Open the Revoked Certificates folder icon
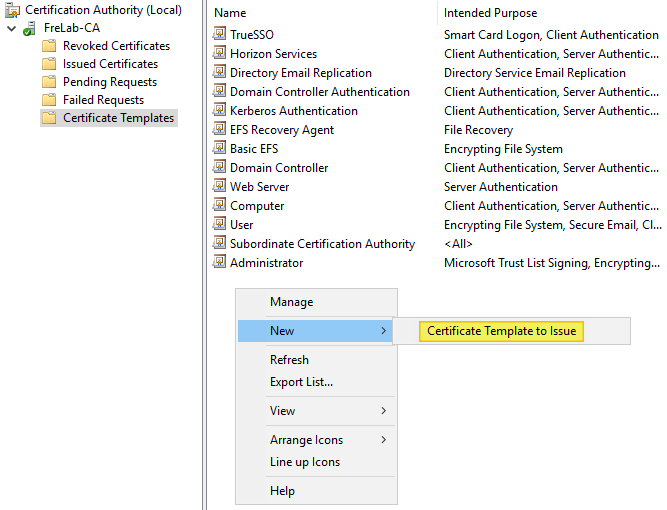The width and height of the screenshot is (667, 510). (49, 46)
